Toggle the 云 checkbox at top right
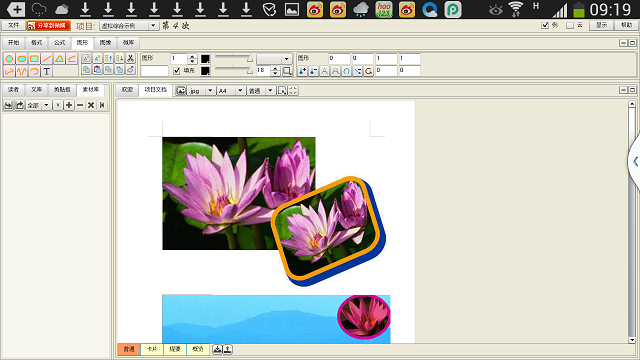The image size is (640, 360). point(570,25)
